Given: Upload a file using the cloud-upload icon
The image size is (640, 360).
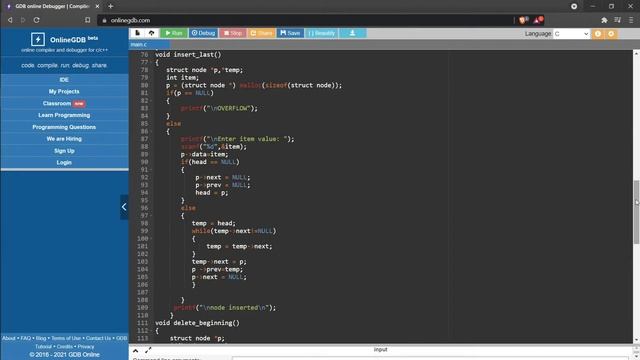Looking at the screenshot, I should pyautogui.click(x=151, y=33).
